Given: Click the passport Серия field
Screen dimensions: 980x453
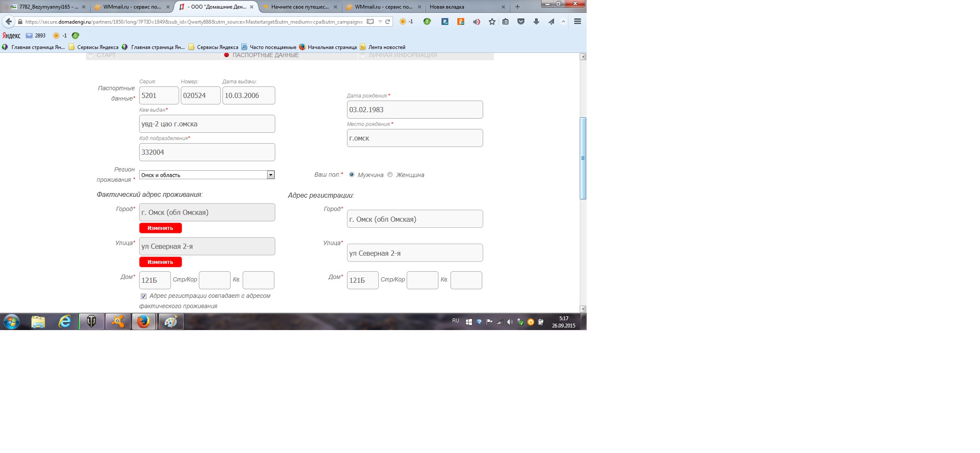Looking at the screenshot, I should click(159, 95).
